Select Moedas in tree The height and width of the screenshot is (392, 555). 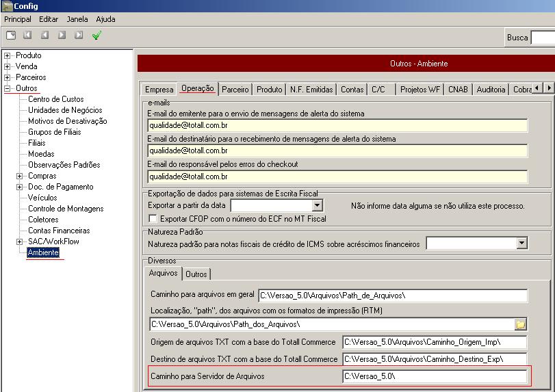click(42, 154)
